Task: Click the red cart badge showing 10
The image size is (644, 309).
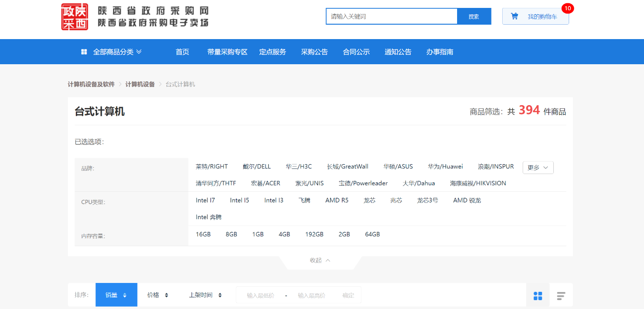Action: 567,8
